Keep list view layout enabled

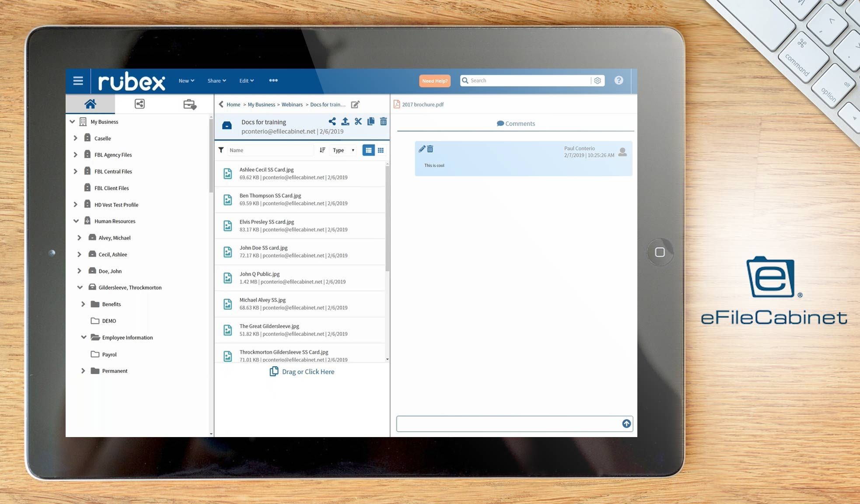coord(369,150)
